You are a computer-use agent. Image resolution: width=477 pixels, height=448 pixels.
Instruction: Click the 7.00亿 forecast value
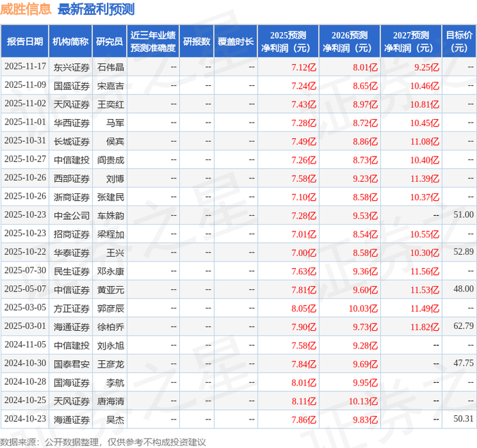(304, 253)
